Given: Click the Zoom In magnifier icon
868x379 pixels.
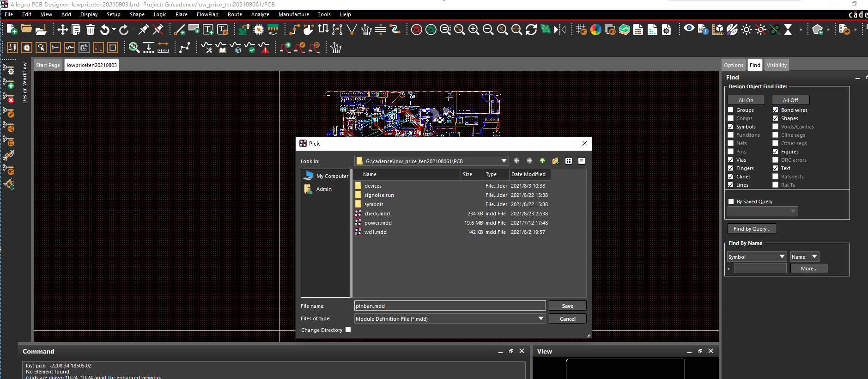Looking at the screenshot, I should point(473,30).
